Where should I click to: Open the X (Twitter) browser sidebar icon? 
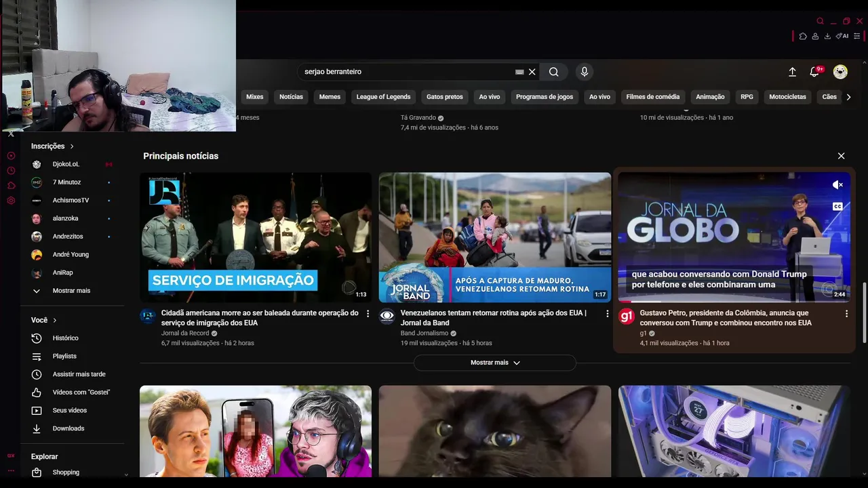[11, 134]
